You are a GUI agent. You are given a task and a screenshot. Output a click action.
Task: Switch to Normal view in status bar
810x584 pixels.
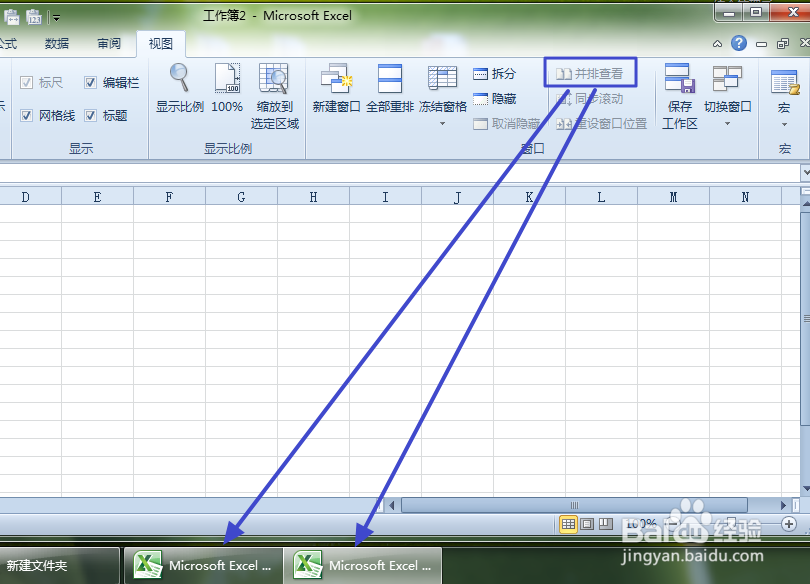click(x=568, y=524)
